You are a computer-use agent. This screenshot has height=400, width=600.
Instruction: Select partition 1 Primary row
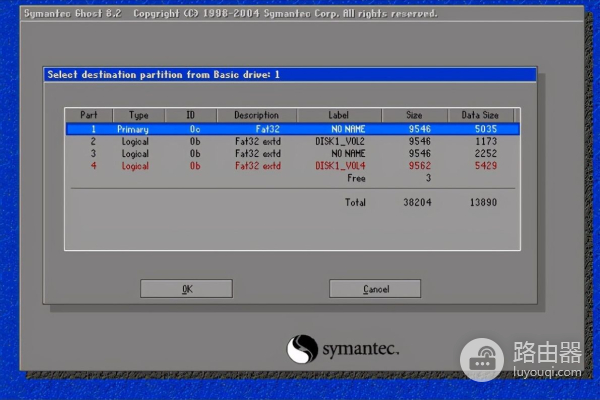[292, 129]
